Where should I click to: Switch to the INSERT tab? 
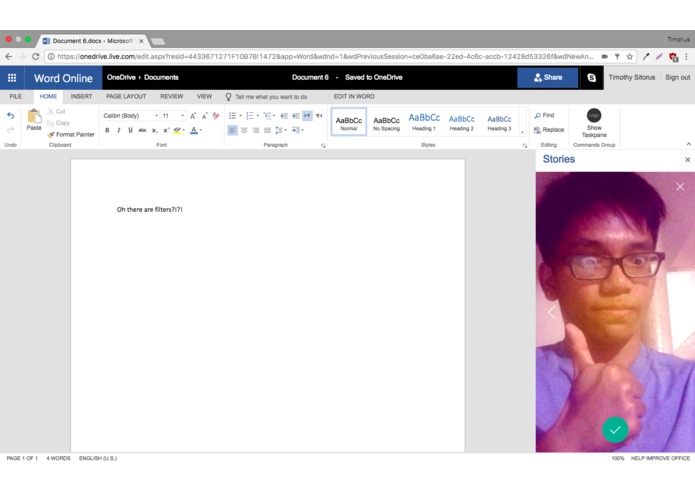pyautogui.click(x=82, y=97)
